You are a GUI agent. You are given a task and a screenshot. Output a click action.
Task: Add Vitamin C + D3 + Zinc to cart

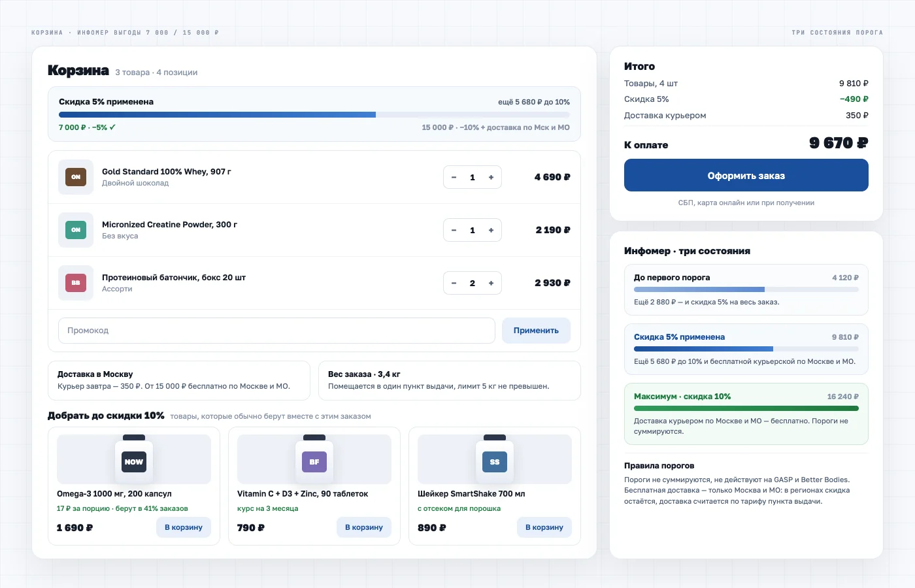point(364,527)
